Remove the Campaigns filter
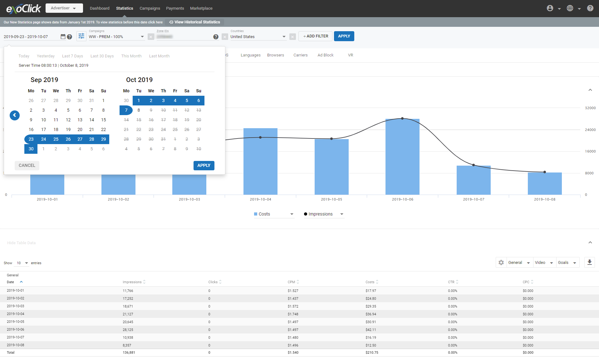Viewport: 599px width, 364px height. click(x=151, y=37)
